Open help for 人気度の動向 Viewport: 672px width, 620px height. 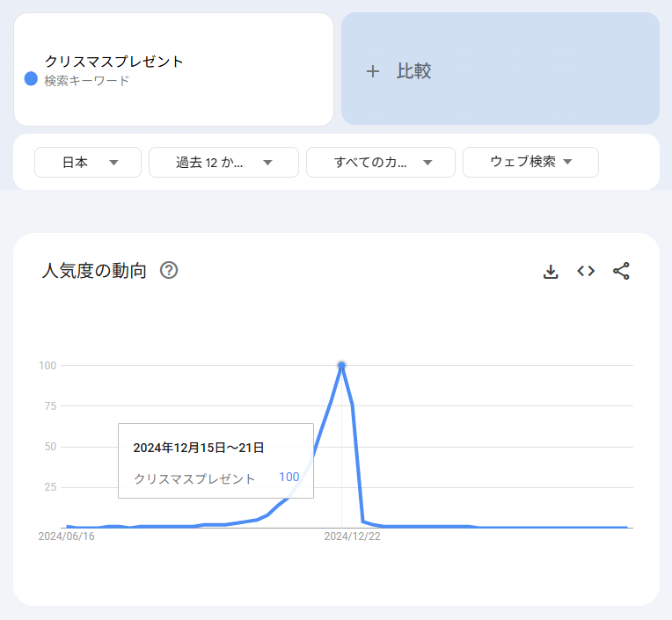click(169, 270)
